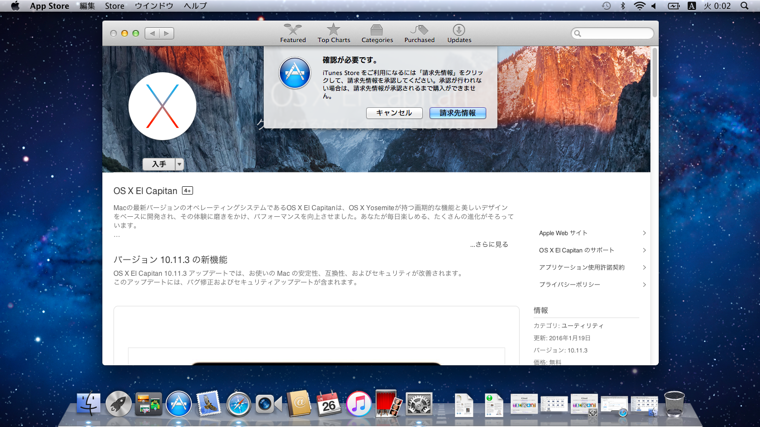
Task: Click the chevron next to OS X El Capitan のサポート
Action: click(x=644, y=250)
